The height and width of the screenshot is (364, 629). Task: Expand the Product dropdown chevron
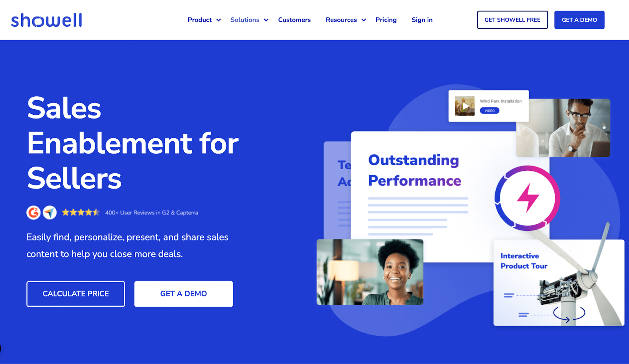[219, 20]
